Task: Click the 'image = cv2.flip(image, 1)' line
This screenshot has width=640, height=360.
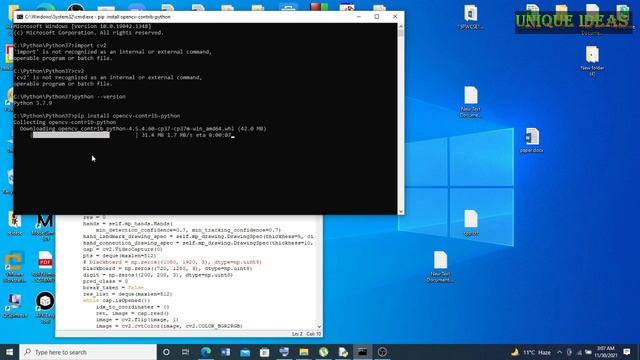Action: coord(137,320)
